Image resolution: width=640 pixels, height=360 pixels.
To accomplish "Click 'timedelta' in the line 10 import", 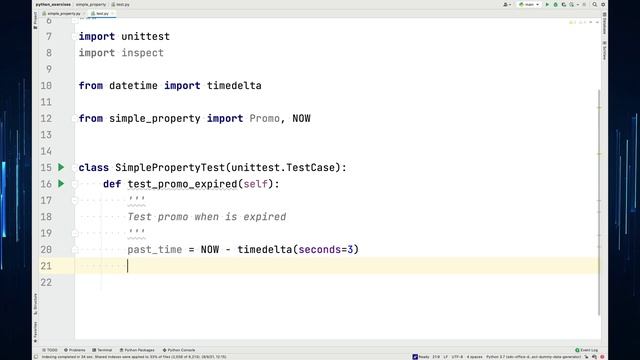I will tap(234, 86).
